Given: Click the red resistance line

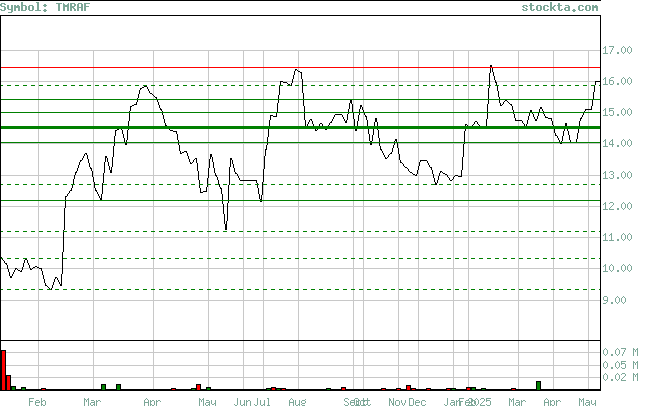Looking at the screenshot, I should 300,67.
